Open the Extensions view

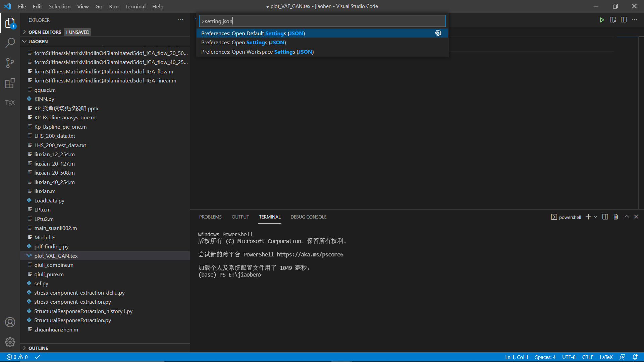coord(10,83)
